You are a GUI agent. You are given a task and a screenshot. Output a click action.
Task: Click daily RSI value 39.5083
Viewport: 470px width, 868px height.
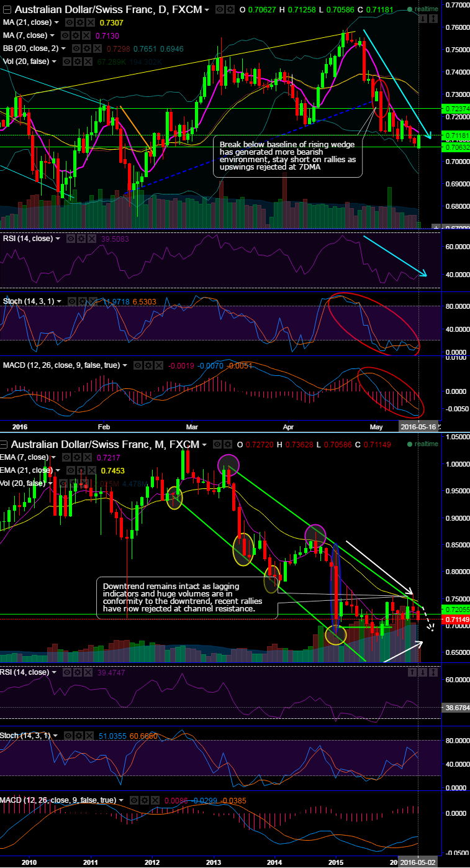[114, 239]
